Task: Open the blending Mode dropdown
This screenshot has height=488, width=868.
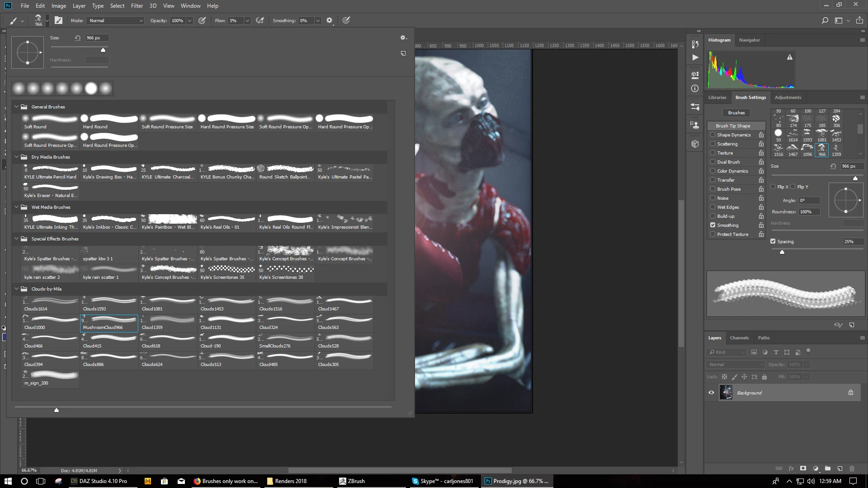Action: point(116,20)
